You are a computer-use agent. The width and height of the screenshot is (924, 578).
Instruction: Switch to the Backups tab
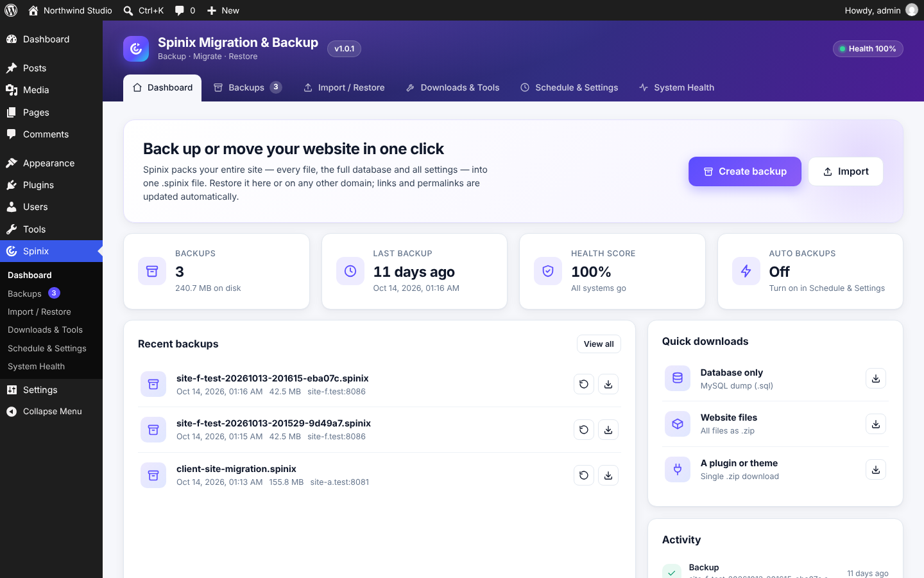point(248,88)
